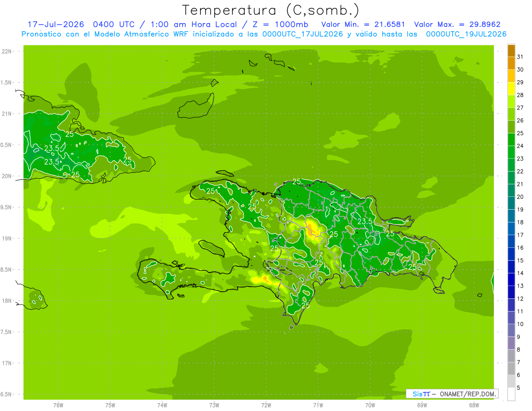The image size is (532, 411).
Task: Pick the dark blue swatch between 13 and 14
Action: pos(511,280)
